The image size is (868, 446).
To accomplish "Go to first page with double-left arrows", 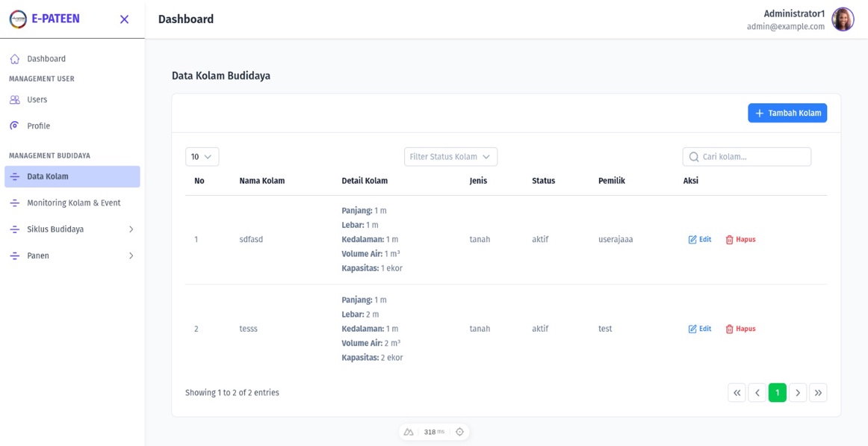I will coord(737,393).
